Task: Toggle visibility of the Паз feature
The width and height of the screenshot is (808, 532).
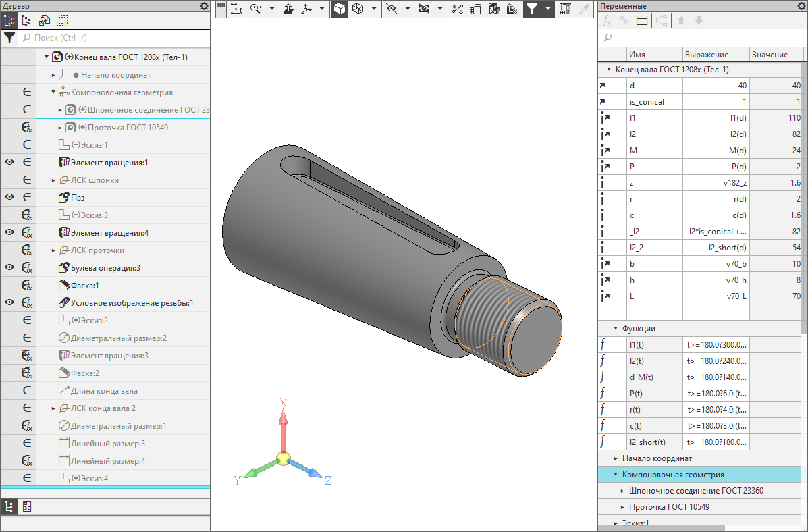Action: point(9,198)
